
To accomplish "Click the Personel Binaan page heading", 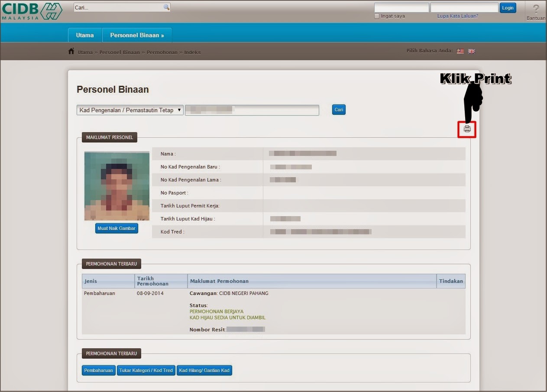I will (113, 90).
